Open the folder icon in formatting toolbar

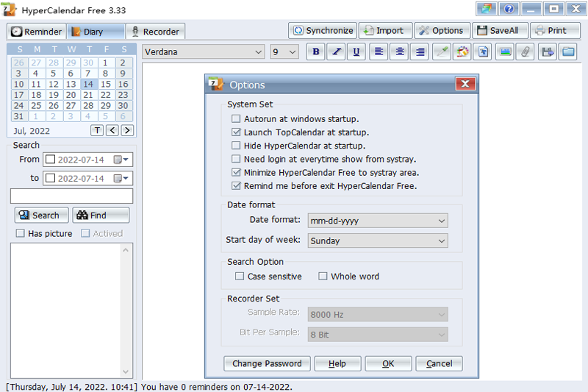pos(568,51)
